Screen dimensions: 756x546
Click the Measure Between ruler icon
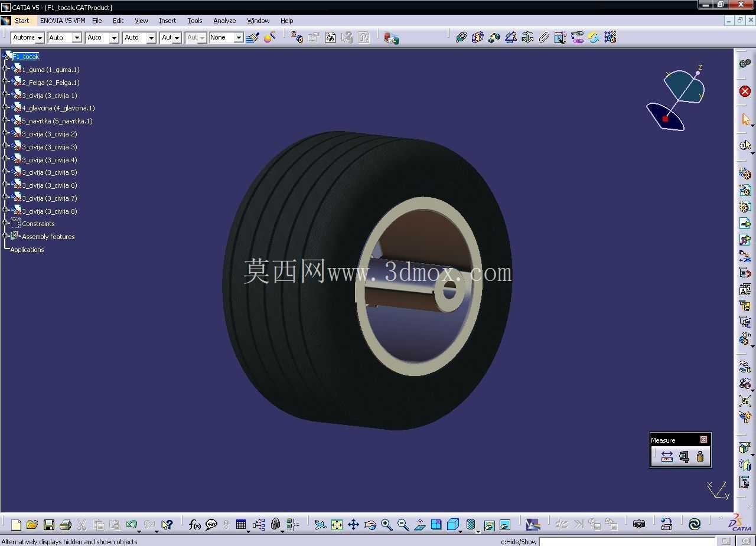coord(667,457)
